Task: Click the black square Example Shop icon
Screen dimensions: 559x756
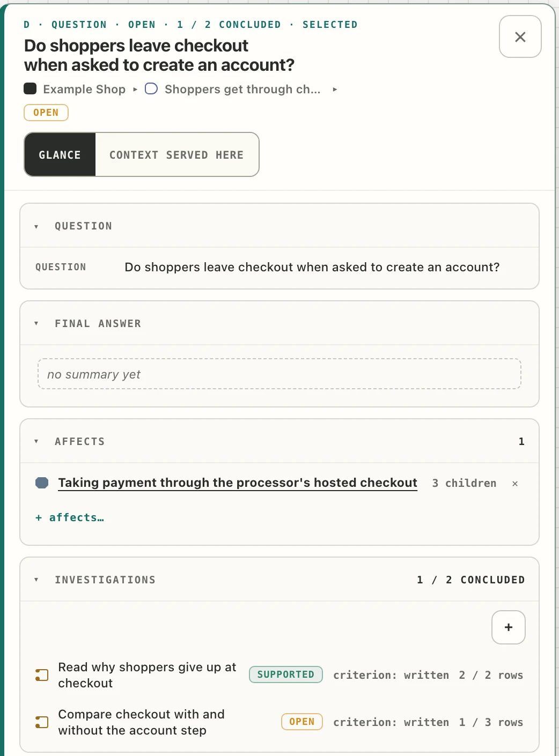Action: (30, 88)
